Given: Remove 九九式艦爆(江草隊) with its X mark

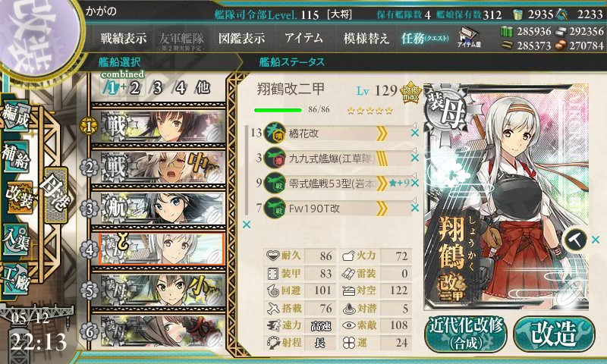Looking at the screenshot, I should 415,158.
